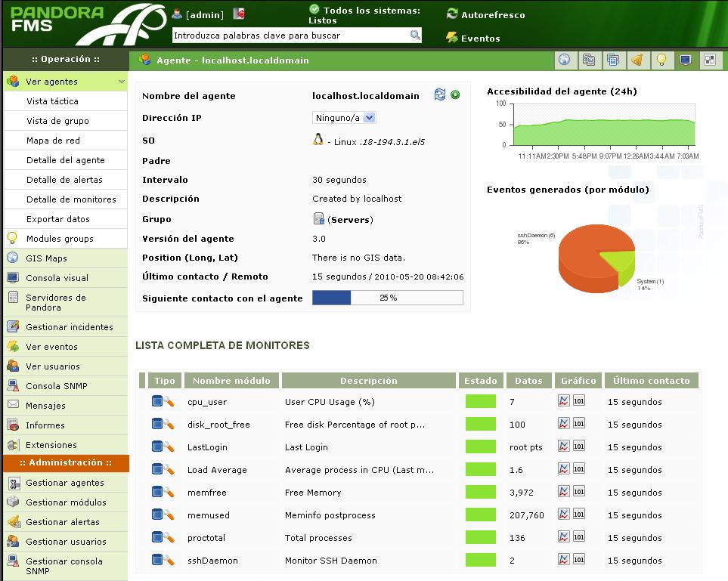This screenshot has width=728, height=581.
Task: Click green status box for LastLogin
Action: (480, 447)
